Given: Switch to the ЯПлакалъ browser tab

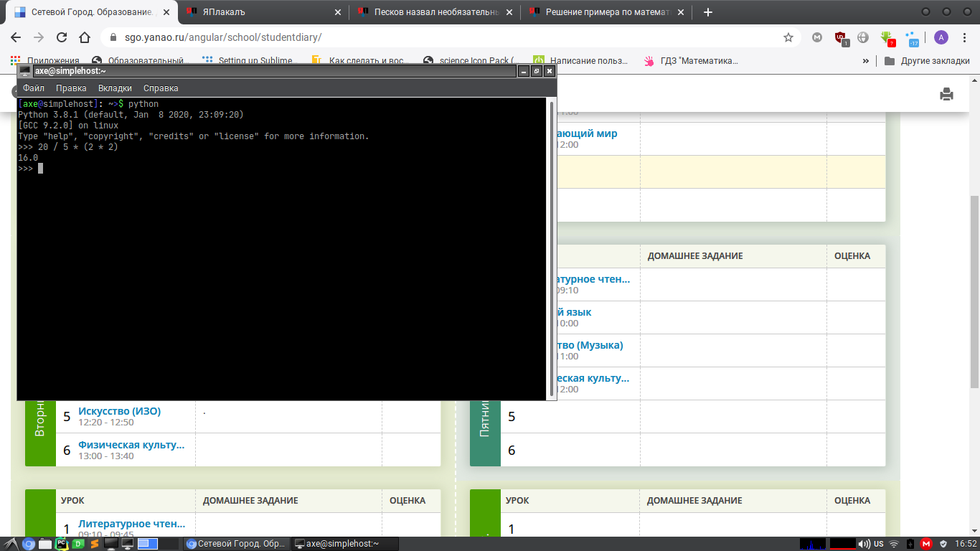Looking at the screenshot, I should click(x=263, y=12).
